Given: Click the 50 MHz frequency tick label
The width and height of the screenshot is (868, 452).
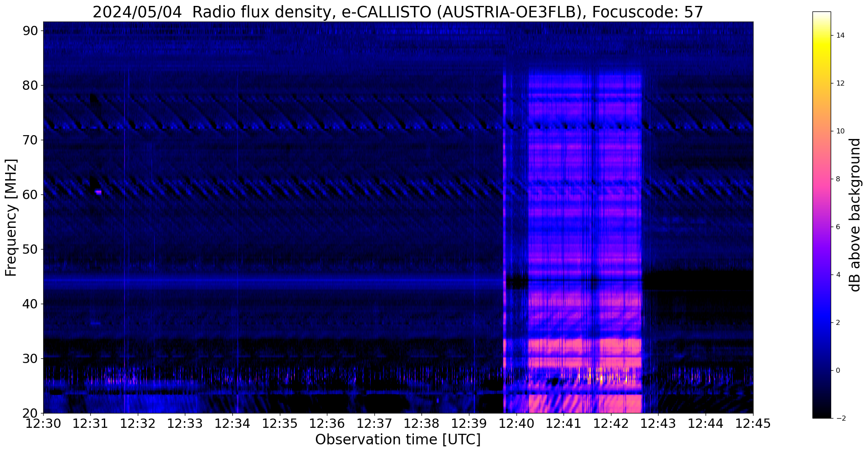Looking at the screenshot, I should (x=30, y=249).
